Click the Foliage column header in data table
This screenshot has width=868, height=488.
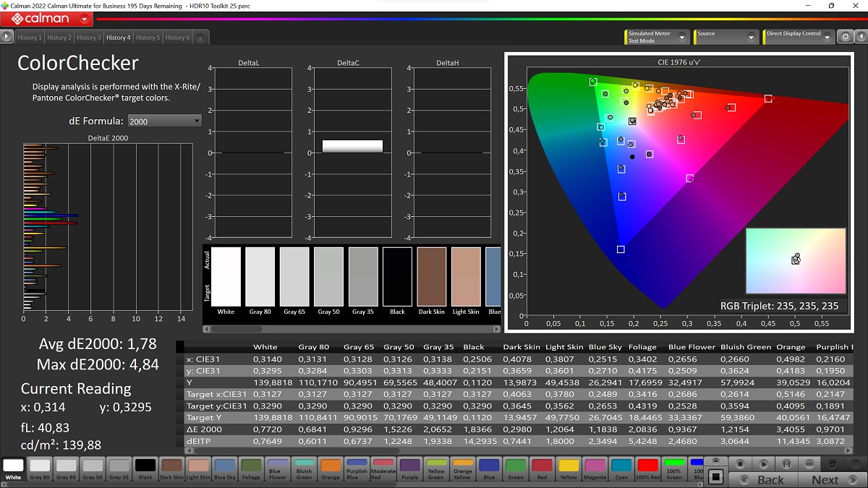(x=642, y=347)
